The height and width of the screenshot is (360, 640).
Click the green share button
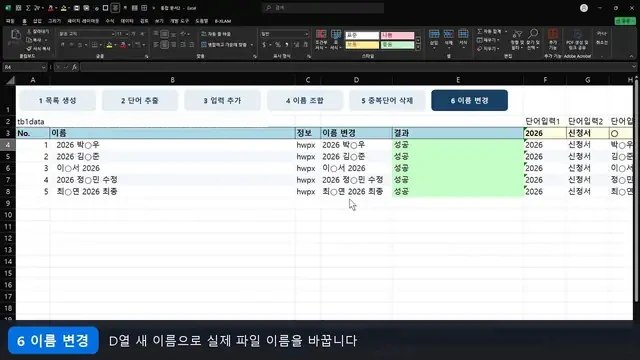click(x=625, y=21)
